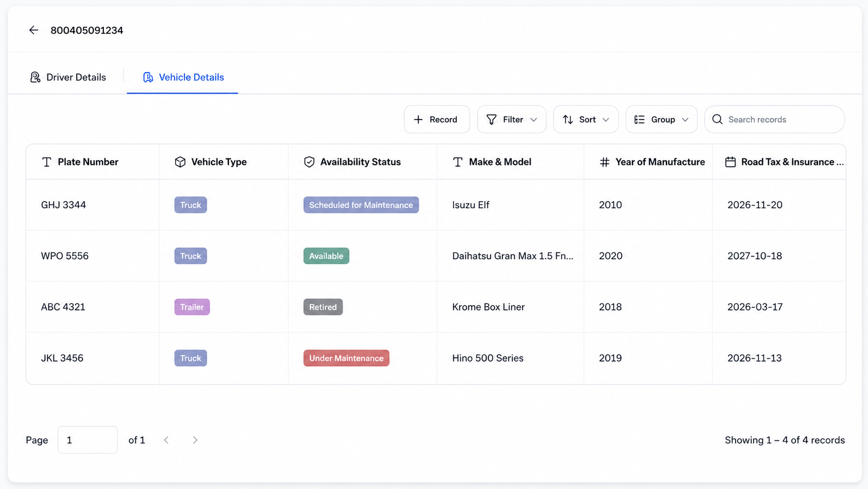The width and height of the screenshot is (868, 489).
Task: Click the Vehicle Details tab icon
Action: pyautogui.click(x=148, y=77)
